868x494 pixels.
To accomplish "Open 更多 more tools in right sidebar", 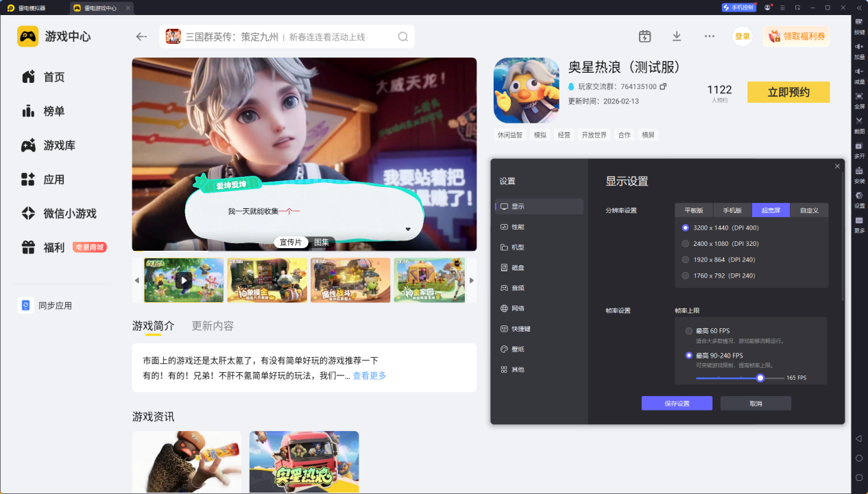I will point(859,223).
